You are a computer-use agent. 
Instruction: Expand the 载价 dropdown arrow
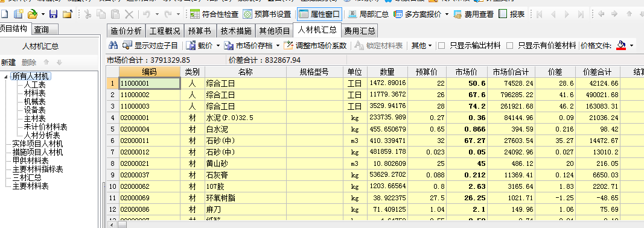218,46
